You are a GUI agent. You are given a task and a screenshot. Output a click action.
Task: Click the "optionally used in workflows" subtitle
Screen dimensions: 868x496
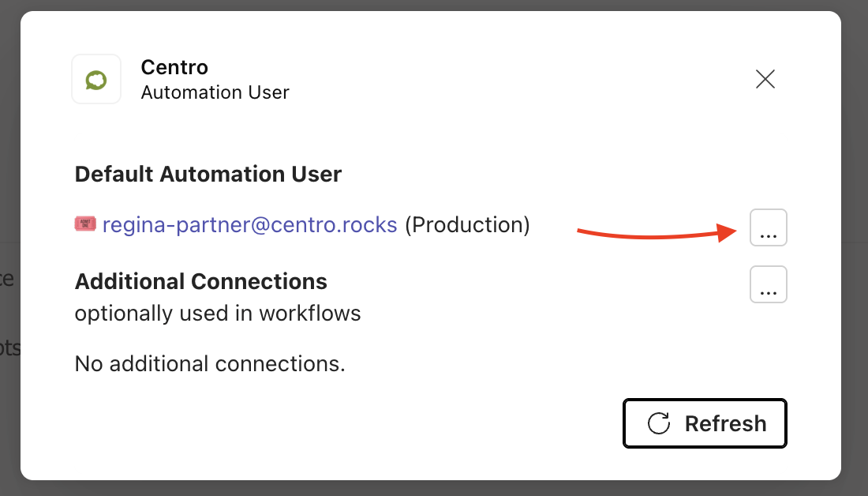[218, 313]
